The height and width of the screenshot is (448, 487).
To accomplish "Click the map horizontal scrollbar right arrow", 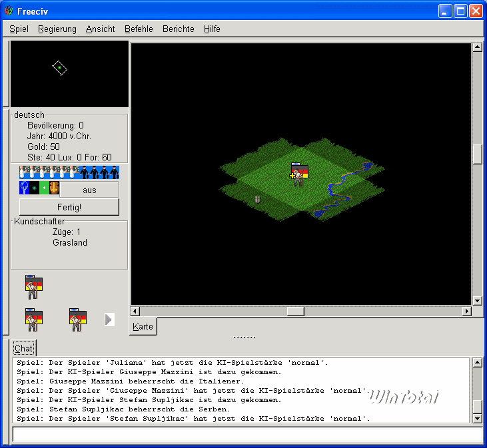I will pos(466,311).
